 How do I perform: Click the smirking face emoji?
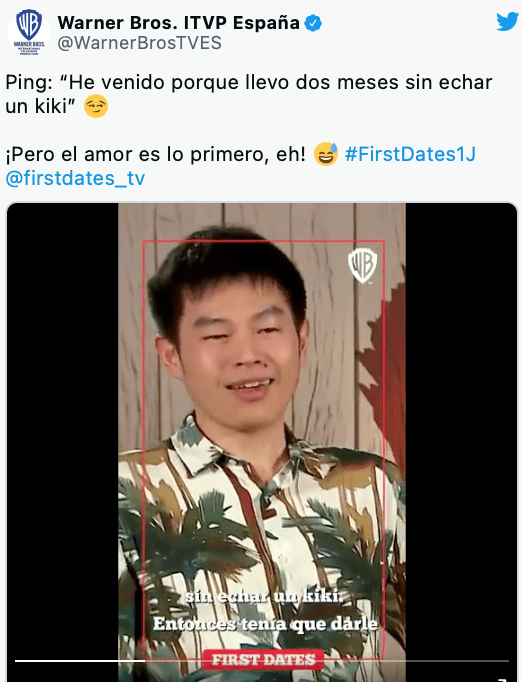tap(96, 107)
